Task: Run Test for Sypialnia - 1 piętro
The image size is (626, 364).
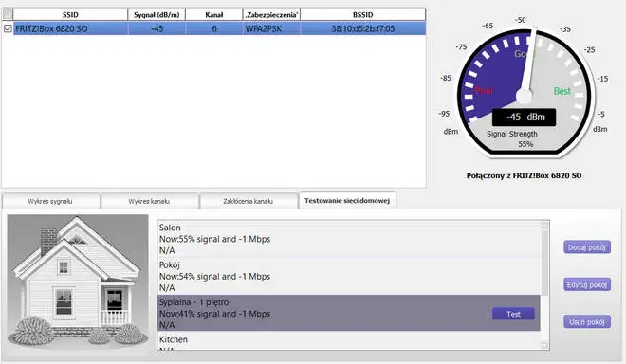Action: [x=513, y=314]
